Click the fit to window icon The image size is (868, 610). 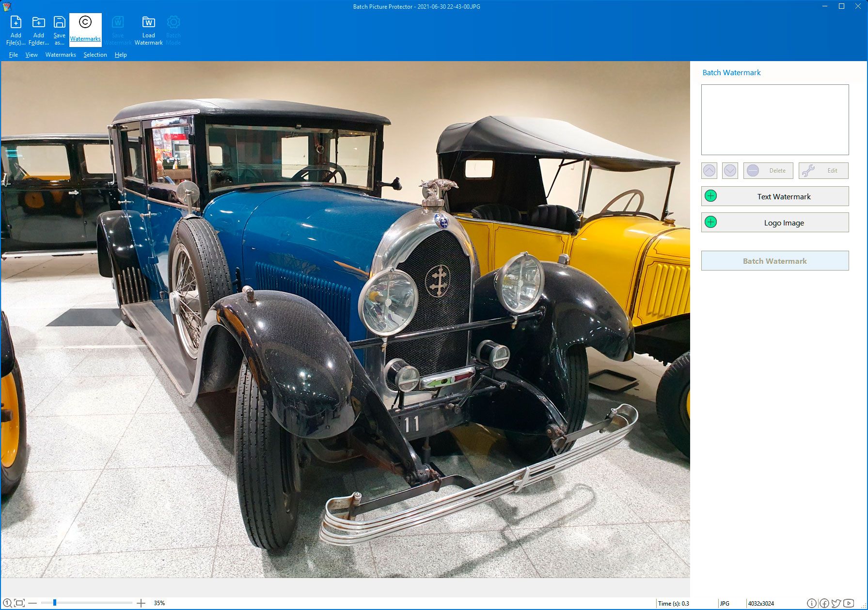coord(19,603)
